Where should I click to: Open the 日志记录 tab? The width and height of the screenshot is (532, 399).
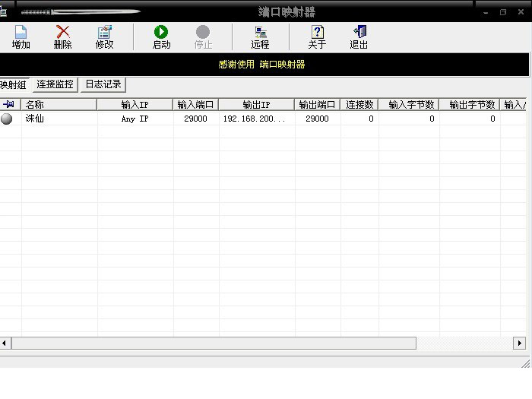point(103,84)
